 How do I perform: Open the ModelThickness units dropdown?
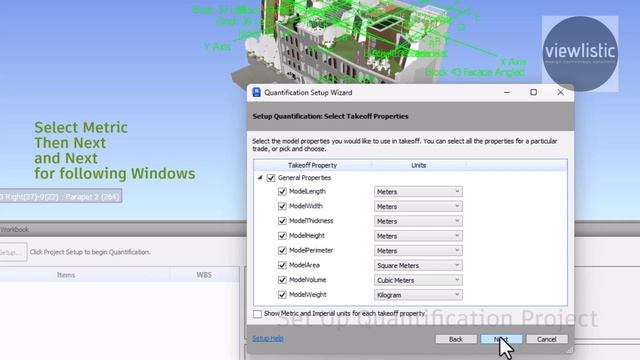(x=418, y=221)
